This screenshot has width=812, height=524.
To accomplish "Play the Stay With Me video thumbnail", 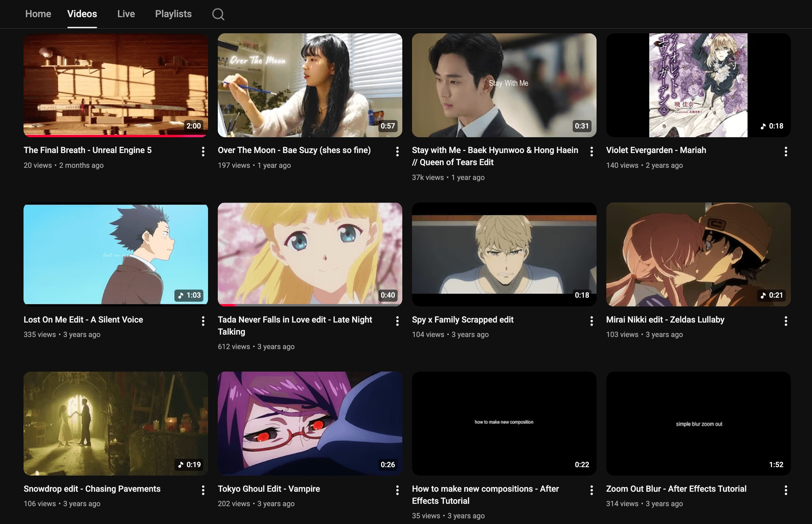I will [x=504, y=85].
